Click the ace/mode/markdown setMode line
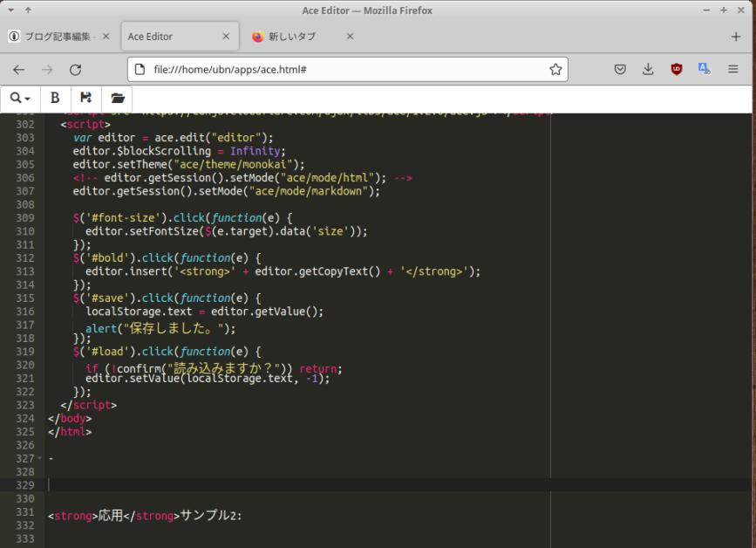 pos(226,191)
